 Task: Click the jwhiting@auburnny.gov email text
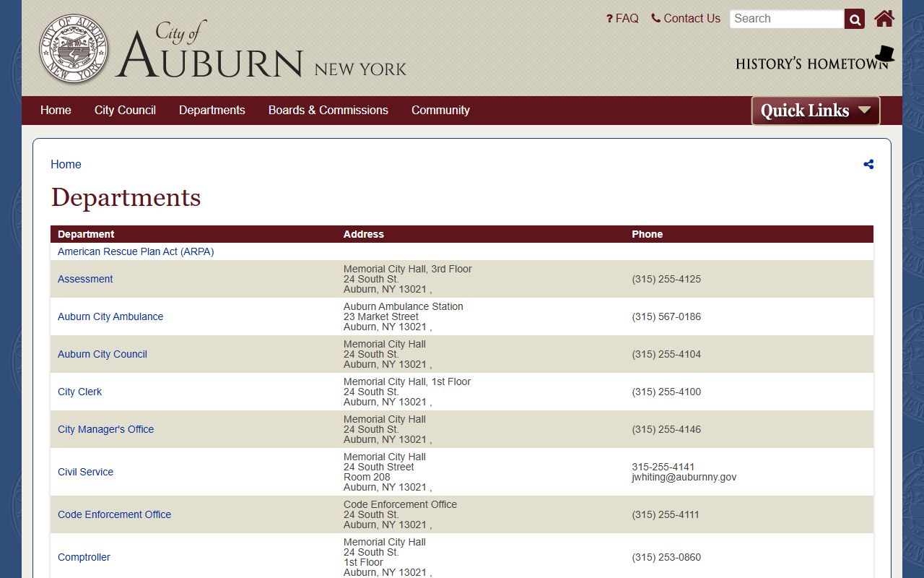tap(684, 477)
